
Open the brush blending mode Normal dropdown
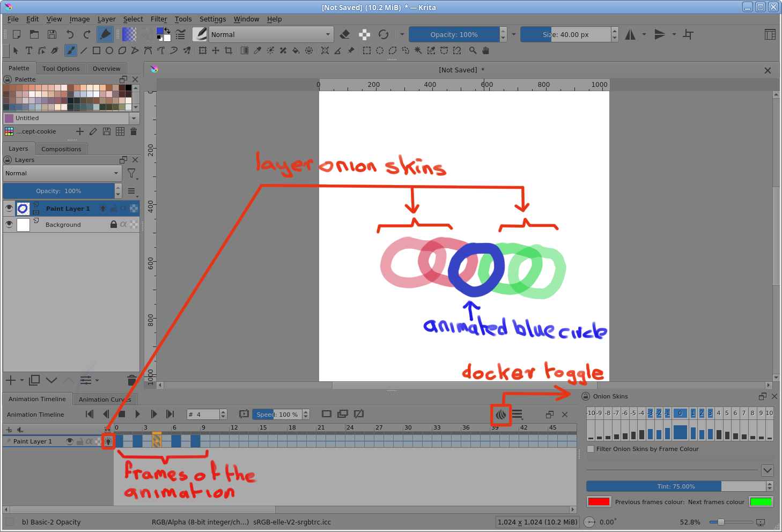tap(270, 34)
